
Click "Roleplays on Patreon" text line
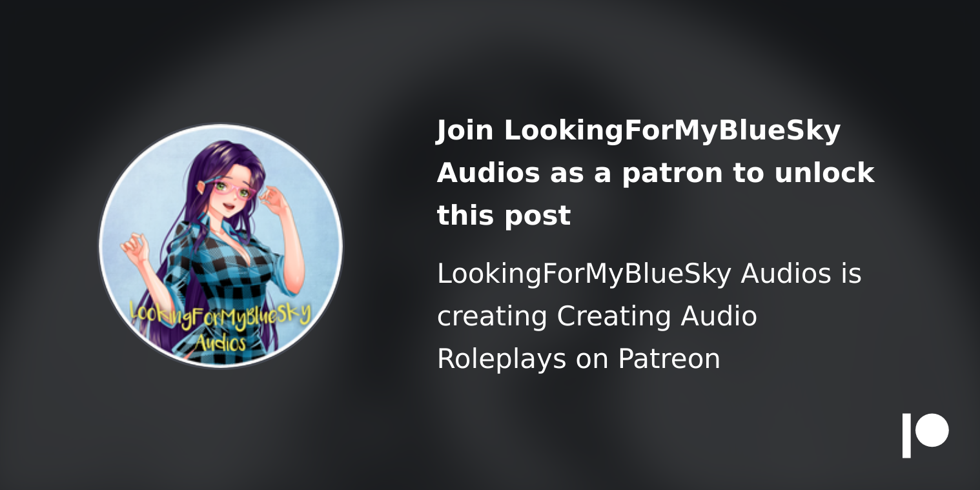click(578, 359)
